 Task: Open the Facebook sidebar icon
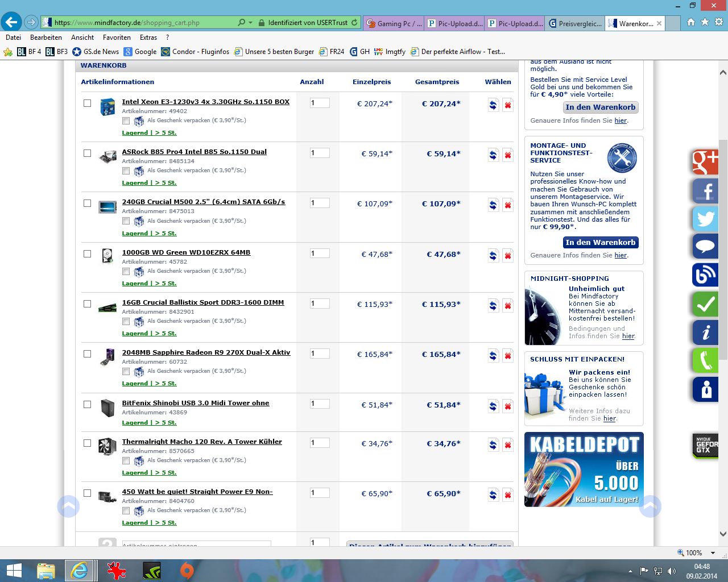point(705,191)
